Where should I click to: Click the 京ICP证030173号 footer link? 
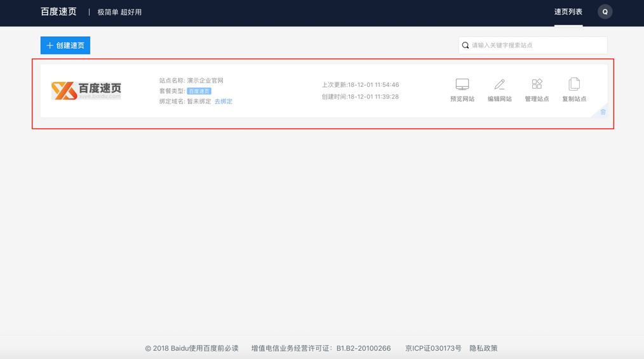(x=433, y=348)
